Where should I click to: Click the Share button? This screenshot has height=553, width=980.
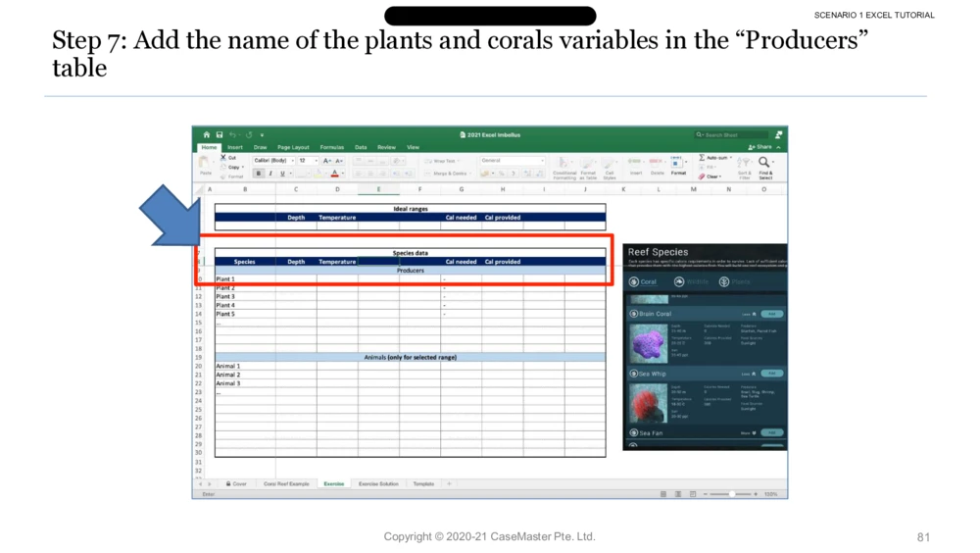pyautogui.click(x=762, y=147)
